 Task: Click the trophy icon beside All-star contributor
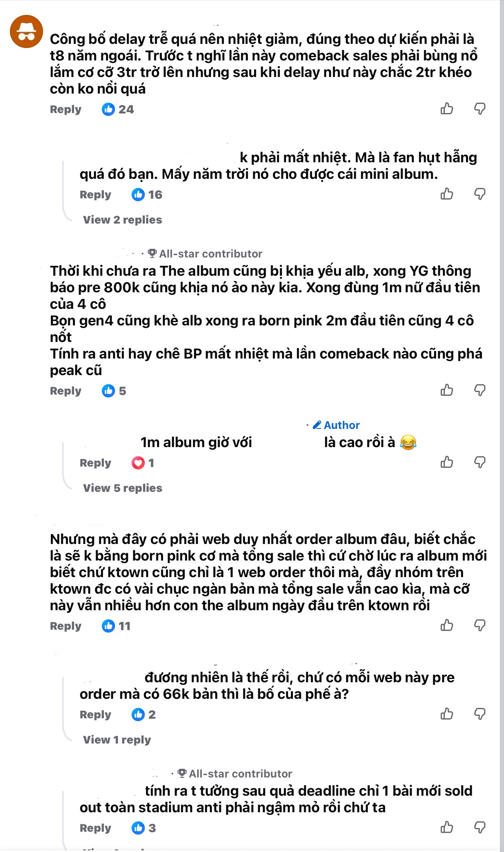pyautogui.click(x=152, y=253)
